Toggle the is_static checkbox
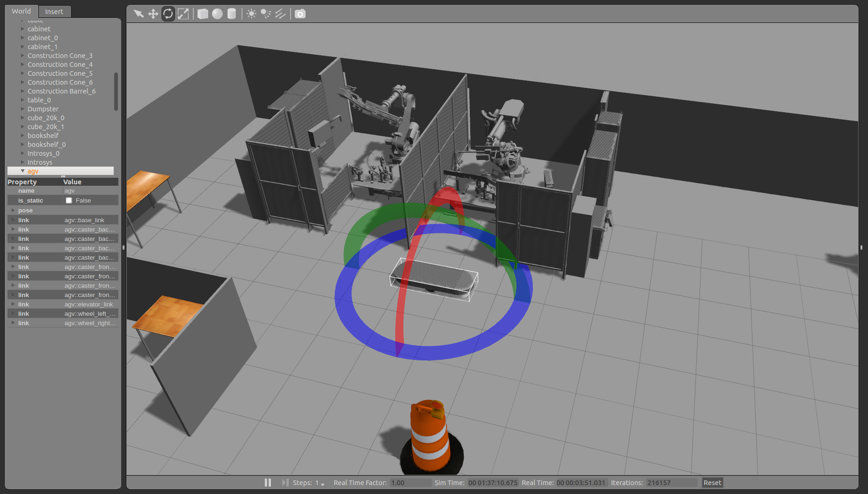 tap(69, 200)
